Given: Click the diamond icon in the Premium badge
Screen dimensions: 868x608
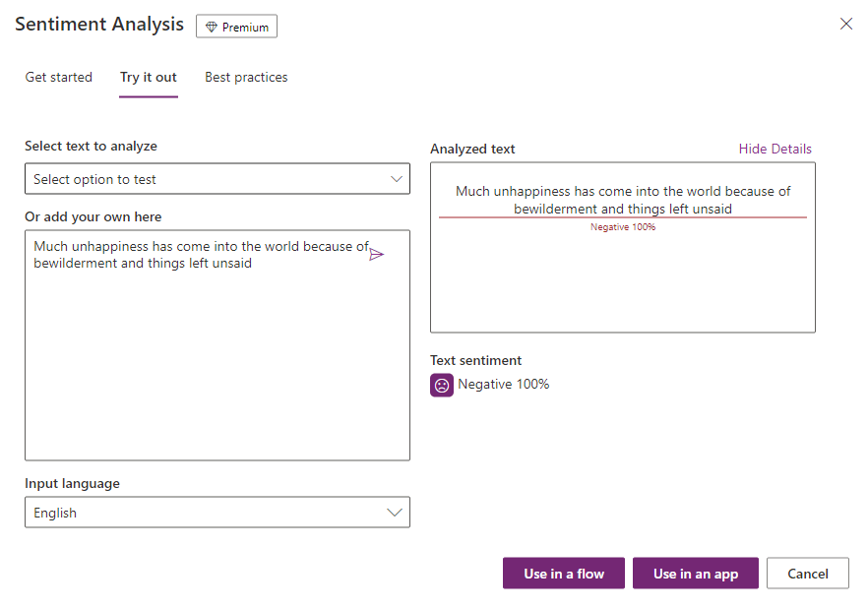Looking at the screenshot, I should (212, 28).
